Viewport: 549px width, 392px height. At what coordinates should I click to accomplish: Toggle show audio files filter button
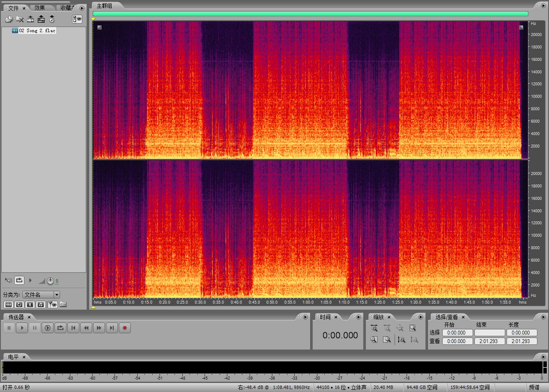[8, 305]
